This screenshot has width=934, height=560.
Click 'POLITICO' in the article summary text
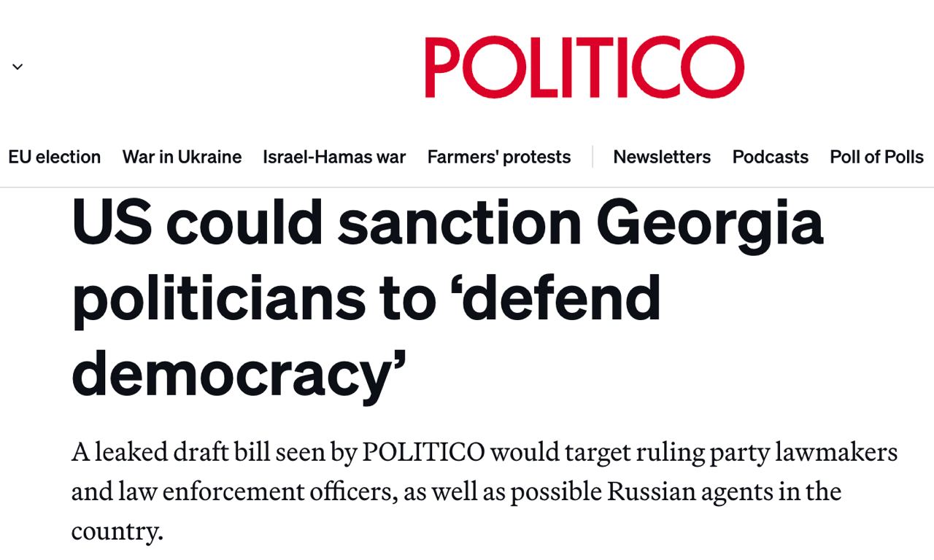point(423,452)
